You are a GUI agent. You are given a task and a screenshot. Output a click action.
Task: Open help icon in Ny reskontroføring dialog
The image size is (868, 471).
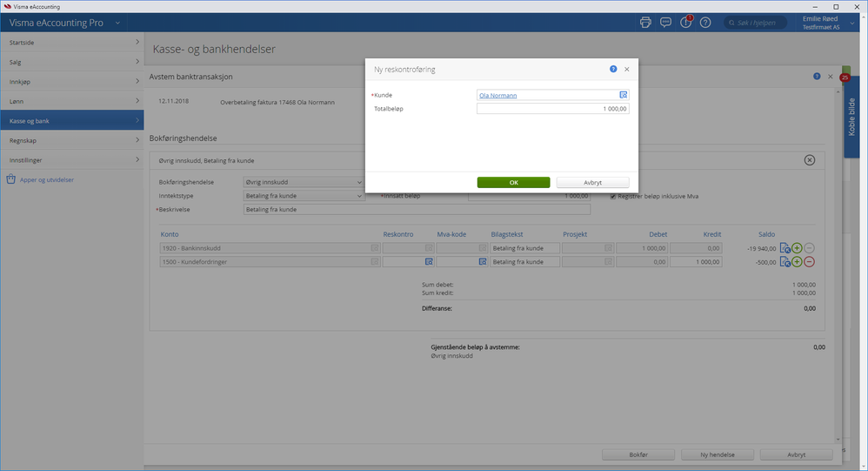[613, 70]
